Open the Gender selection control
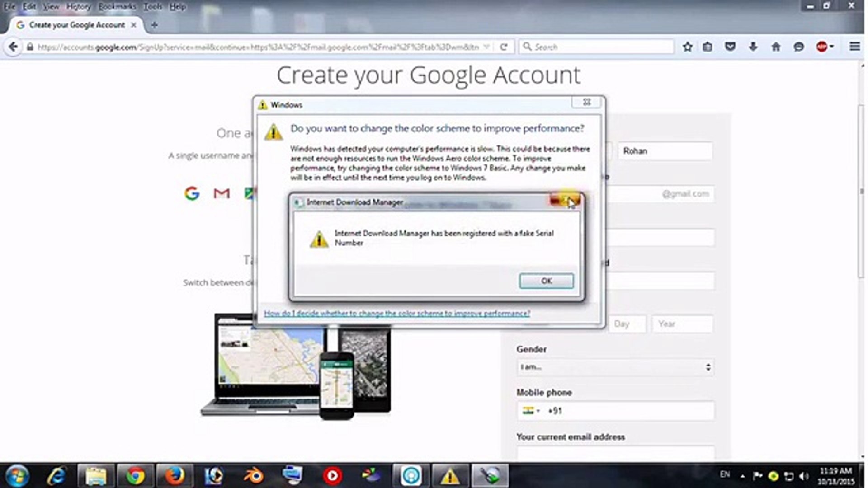The image size is (868, 488). point(615,367)
